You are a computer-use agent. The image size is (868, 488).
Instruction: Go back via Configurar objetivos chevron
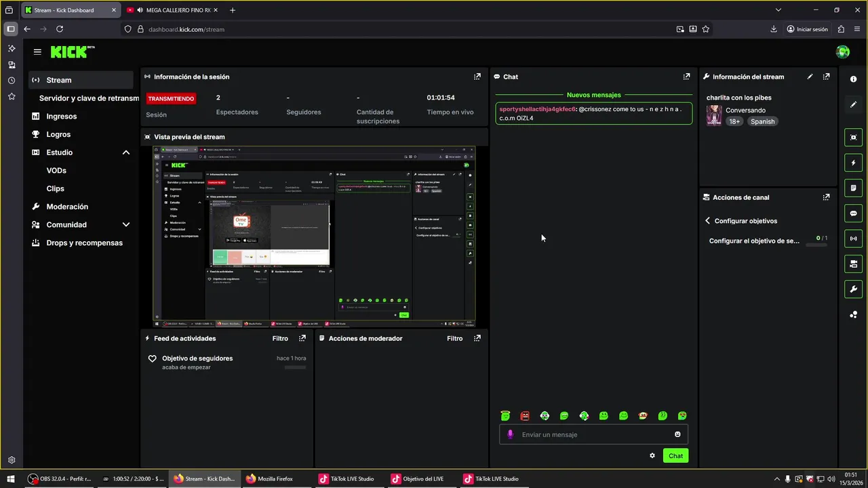(707, 221)
